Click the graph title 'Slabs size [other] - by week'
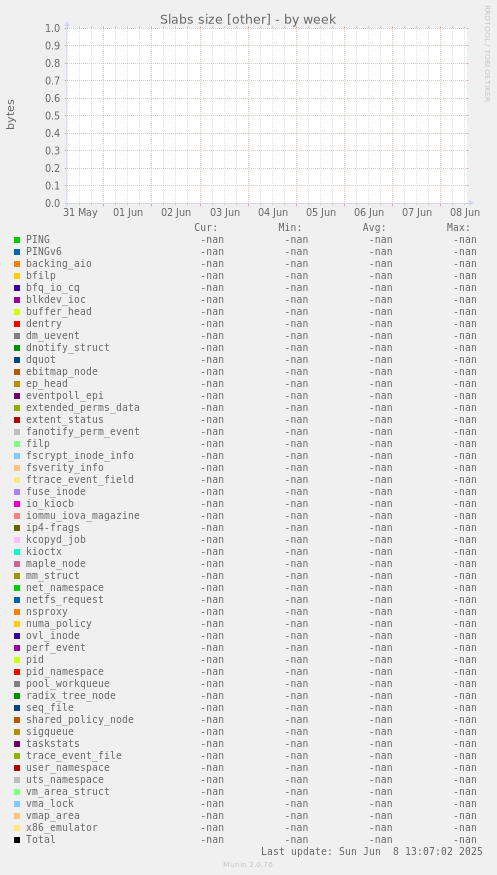 point(248,20)
